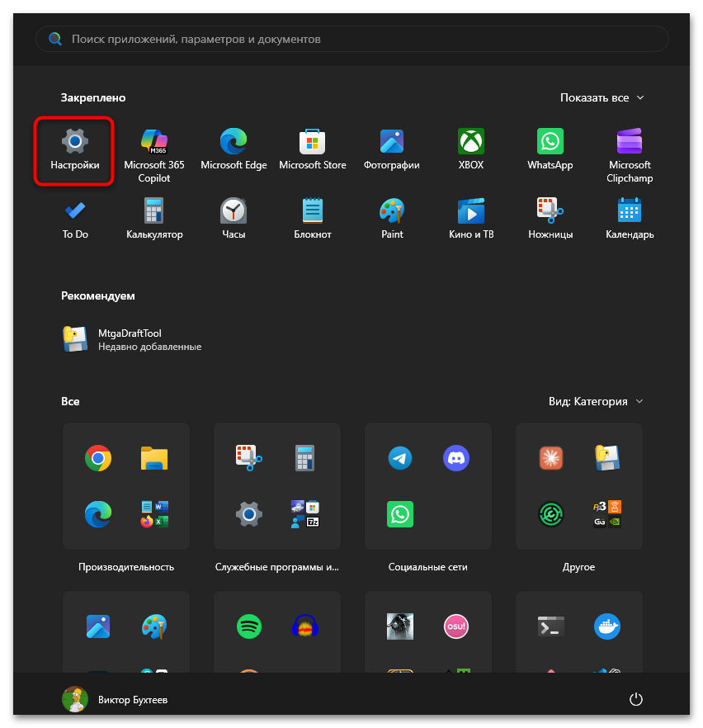Open Edge in Производительность group
This screenshot has height=728, width=703.
tap(98, 514)
